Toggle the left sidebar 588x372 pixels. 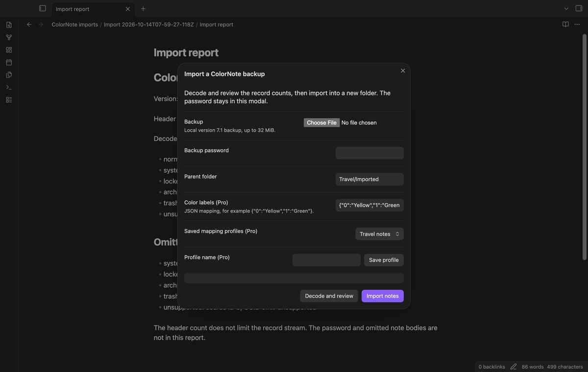(x=43, y=9)
